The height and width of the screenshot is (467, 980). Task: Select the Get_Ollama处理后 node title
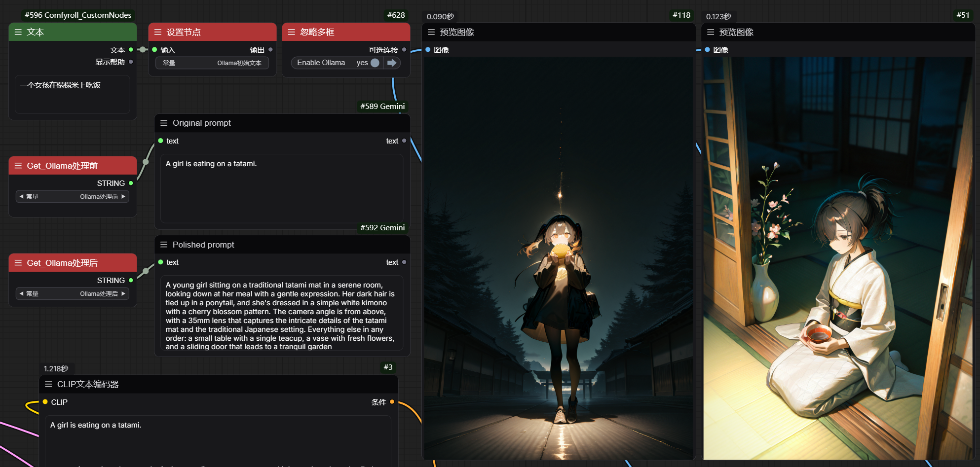pyautogui.click(x=62, y=263)
